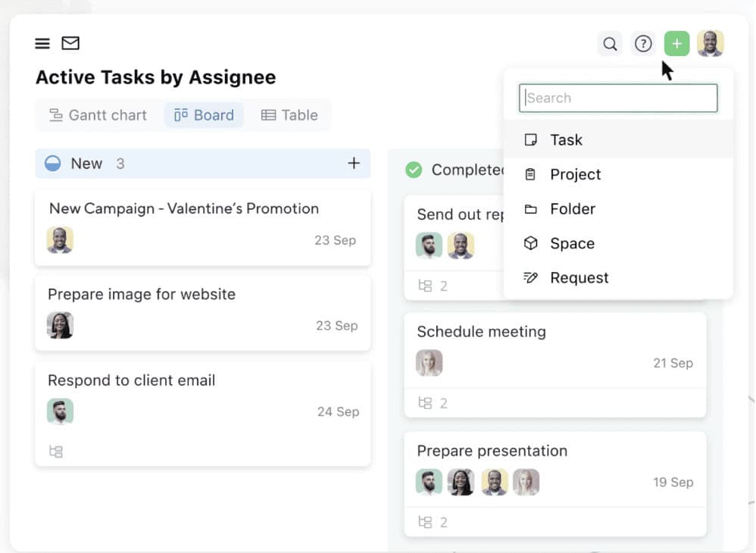This screenshot has height=553, width=756.
Task: Focus the Search field in dropdown
Action: (x=618, y=98)
